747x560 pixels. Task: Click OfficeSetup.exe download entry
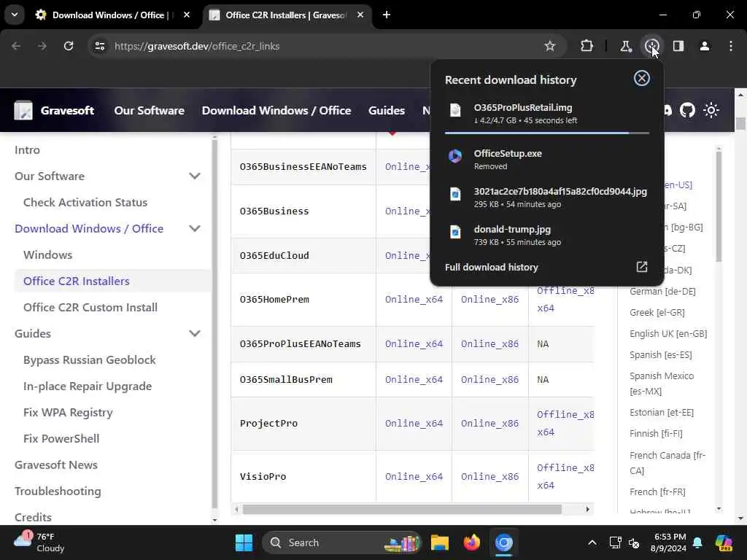pyautogui.click(x=547, y=159)
